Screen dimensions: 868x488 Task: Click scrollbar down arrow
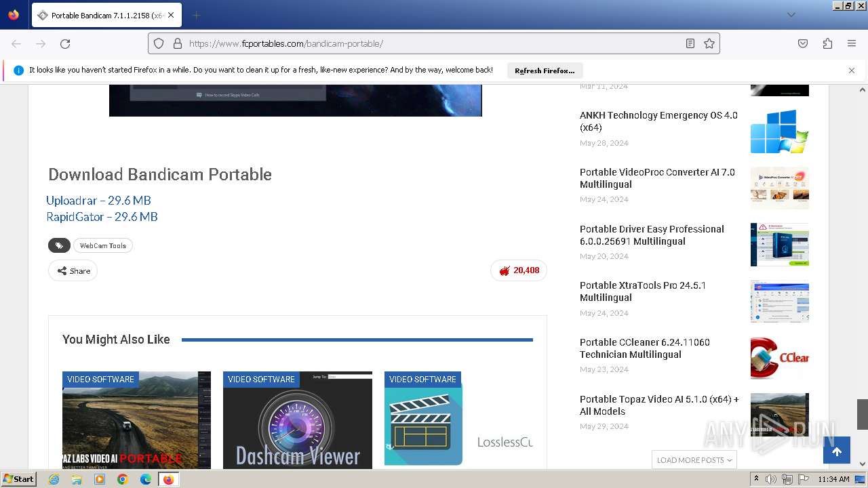click(x=863, y=464)
